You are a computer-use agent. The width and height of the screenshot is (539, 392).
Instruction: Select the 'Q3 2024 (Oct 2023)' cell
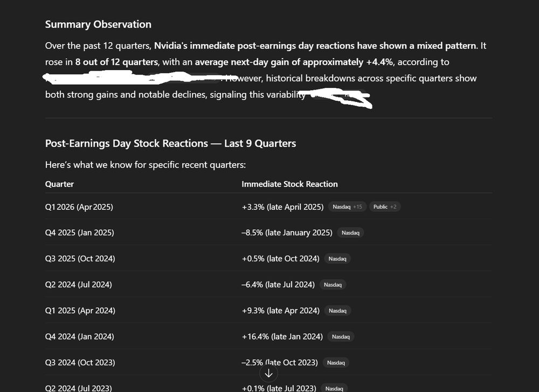tap(80, 362)
